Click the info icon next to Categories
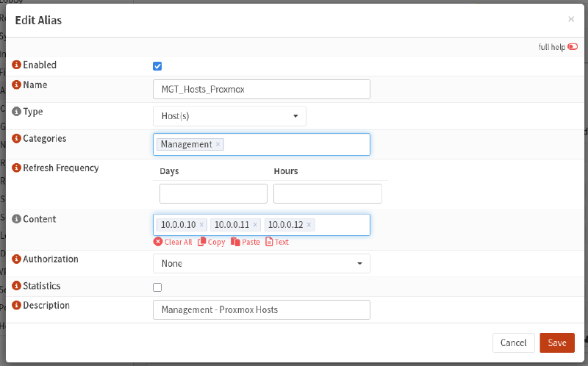This screenshot has width=588, height=366. [16, 138]
